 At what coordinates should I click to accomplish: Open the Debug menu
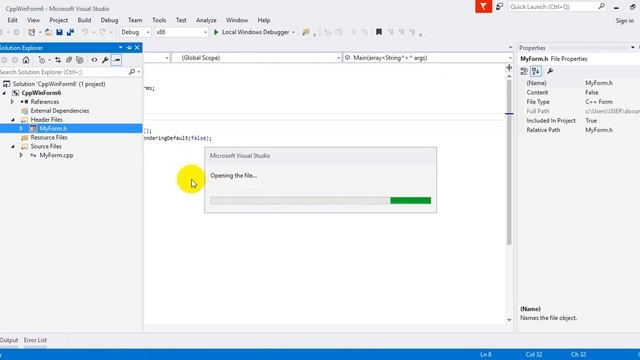(109, 20)
